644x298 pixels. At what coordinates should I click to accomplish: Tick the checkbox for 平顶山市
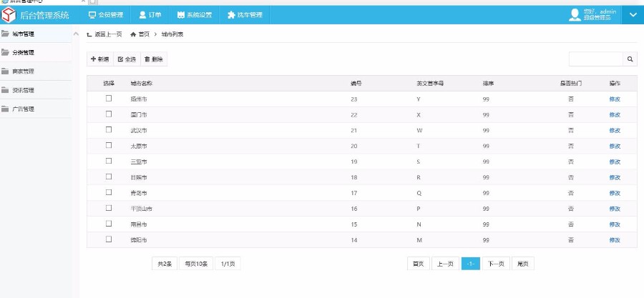tap(109, 208)
